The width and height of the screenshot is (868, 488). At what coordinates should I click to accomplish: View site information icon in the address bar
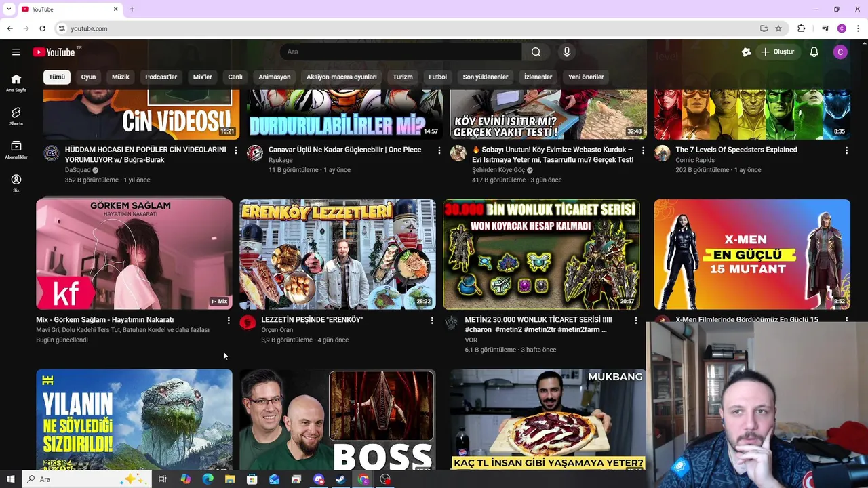[x=62, y=28]
